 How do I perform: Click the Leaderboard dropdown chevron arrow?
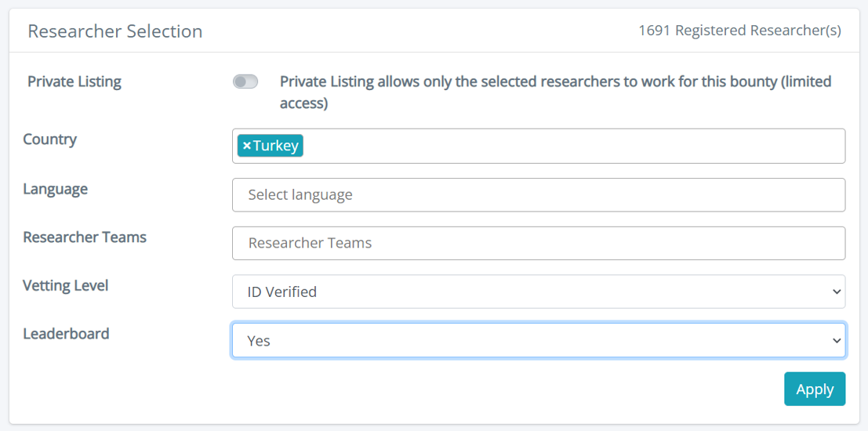point(836,341)
